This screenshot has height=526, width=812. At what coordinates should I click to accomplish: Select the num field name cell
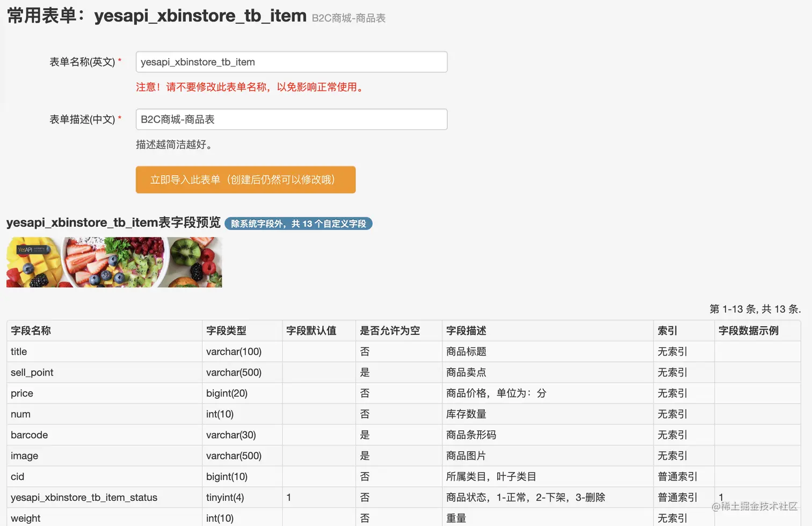tap(105, 414)
